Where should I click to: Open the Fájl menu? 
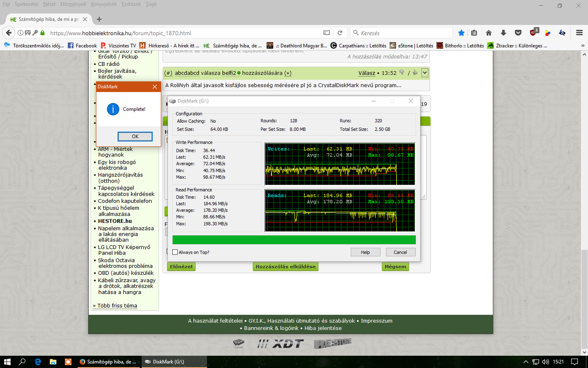[6, 4]
